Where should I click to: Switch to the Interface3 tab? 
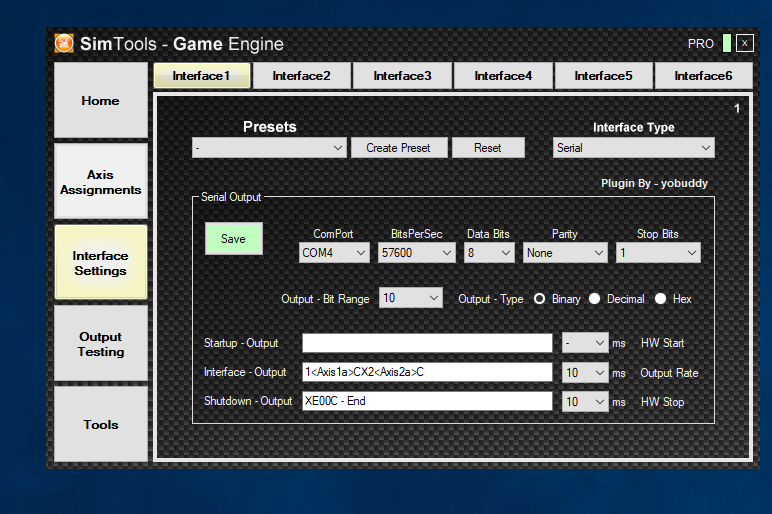point(402,76)
